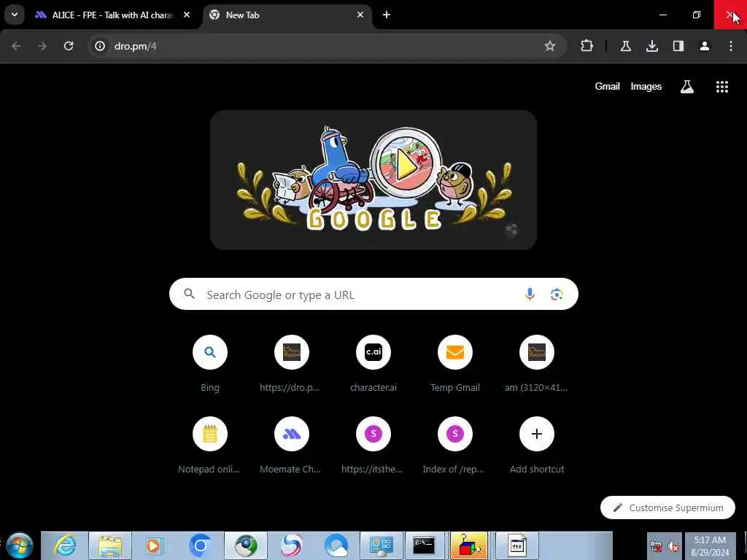The image size is (747, 560).
Task: Open the Bing shortcut
Action: pos(210,365)
